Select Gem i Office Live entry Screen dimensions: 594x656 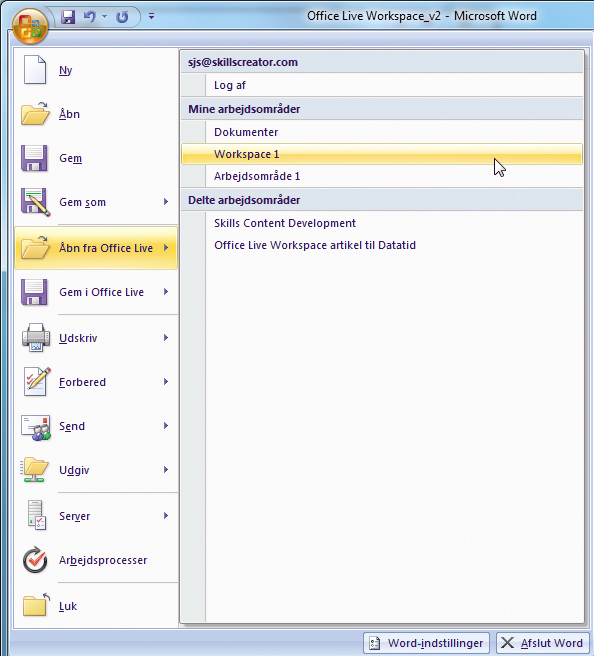[x=96, y=292]
